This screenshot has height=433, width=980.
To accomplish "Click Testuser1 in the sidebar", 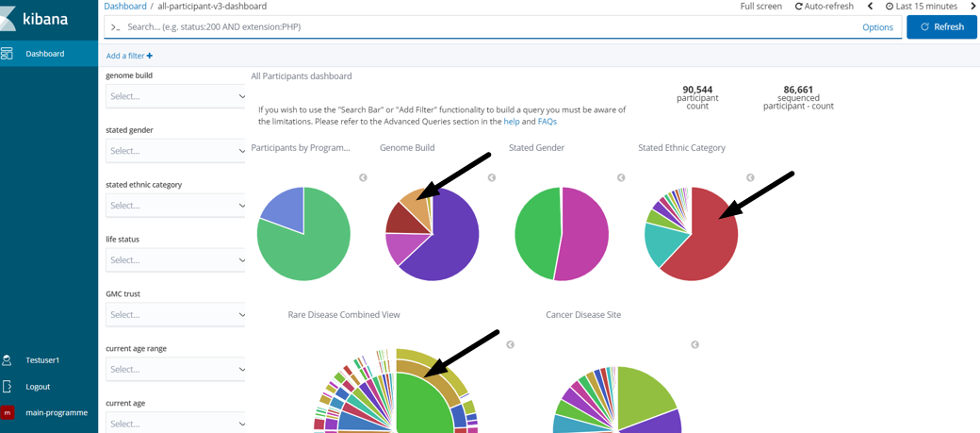I will [x=42, y=360].
